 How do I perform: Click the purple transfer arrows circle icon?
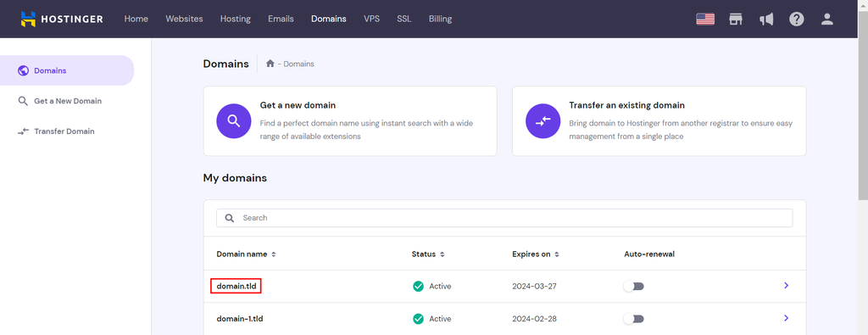click(542, 120)
